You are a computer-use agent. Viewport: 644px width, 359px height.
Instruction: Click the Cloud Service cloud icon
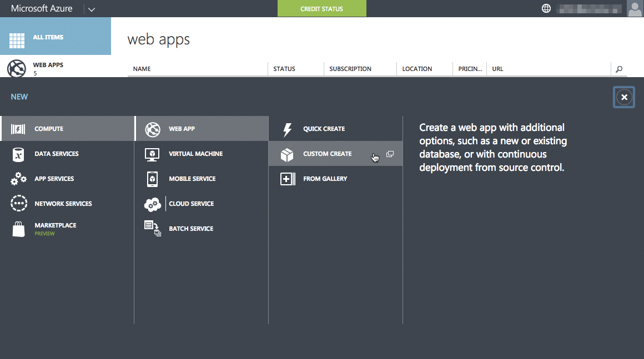(153, 204)
